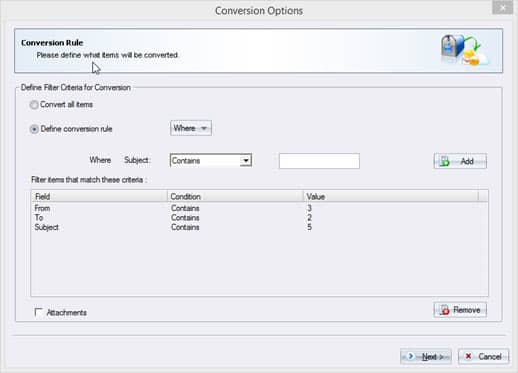Image resolution: width=518 pixels, height=373 pixels.
Task: Expand the Contains condition combo box
Action: tap(211, 161)
